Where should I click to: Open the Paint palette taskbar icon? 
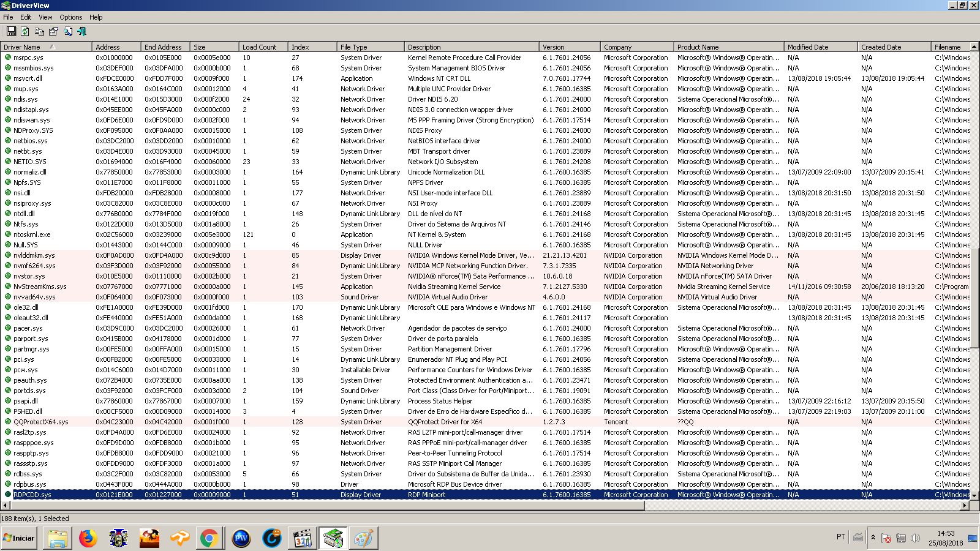tap(364, 538)
